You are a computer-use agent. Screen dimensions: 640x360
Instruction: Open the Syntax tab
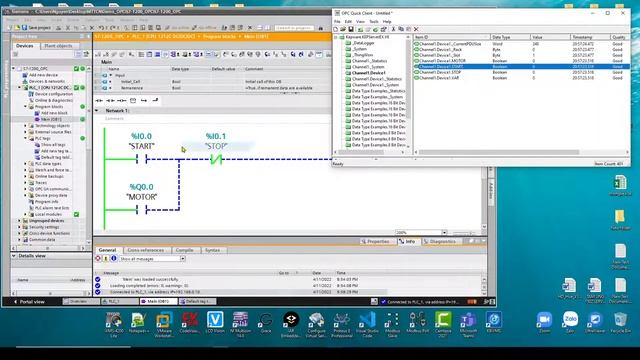click(212, 250)
